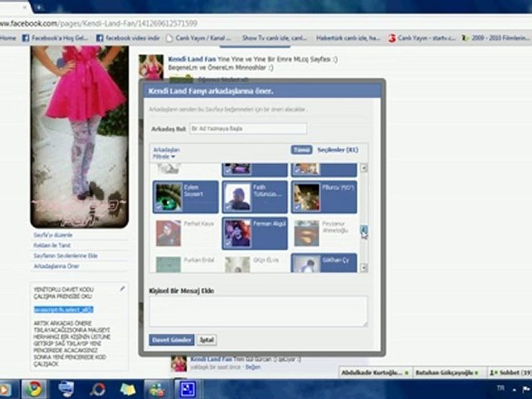Click the Action Center flag tray icon

526,389
